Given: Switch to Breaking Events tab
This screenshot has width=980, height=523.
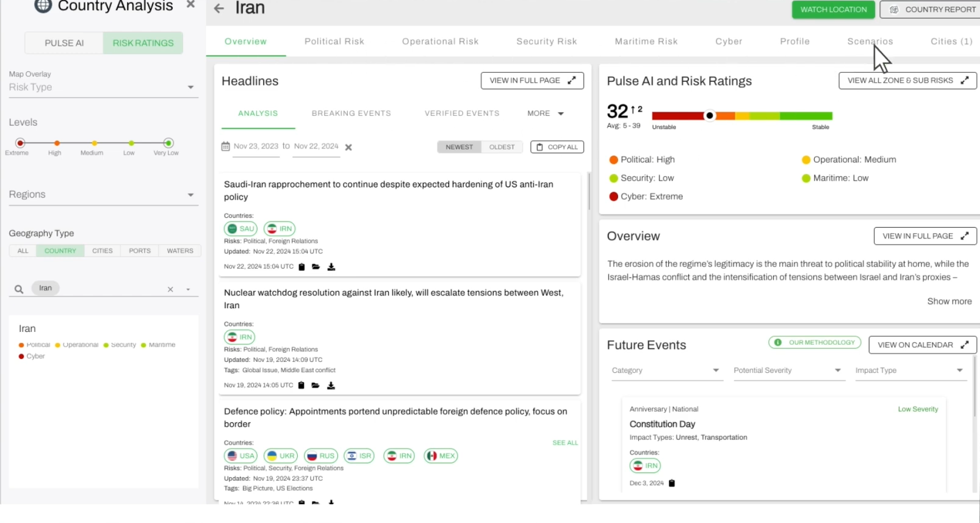Looking at the screenshot, I should click(351, 114).
